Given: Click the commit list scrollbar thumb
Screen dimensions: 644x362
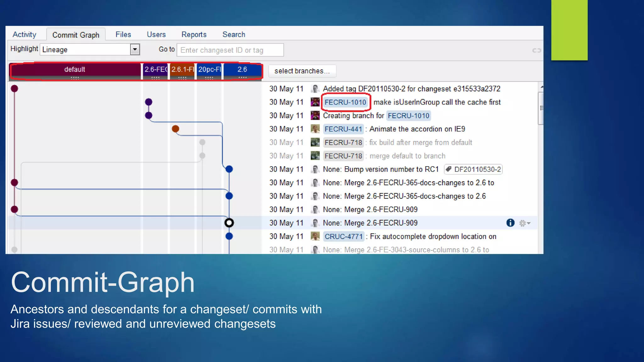Looking at the screenshot, I should (x=541, y=108).
